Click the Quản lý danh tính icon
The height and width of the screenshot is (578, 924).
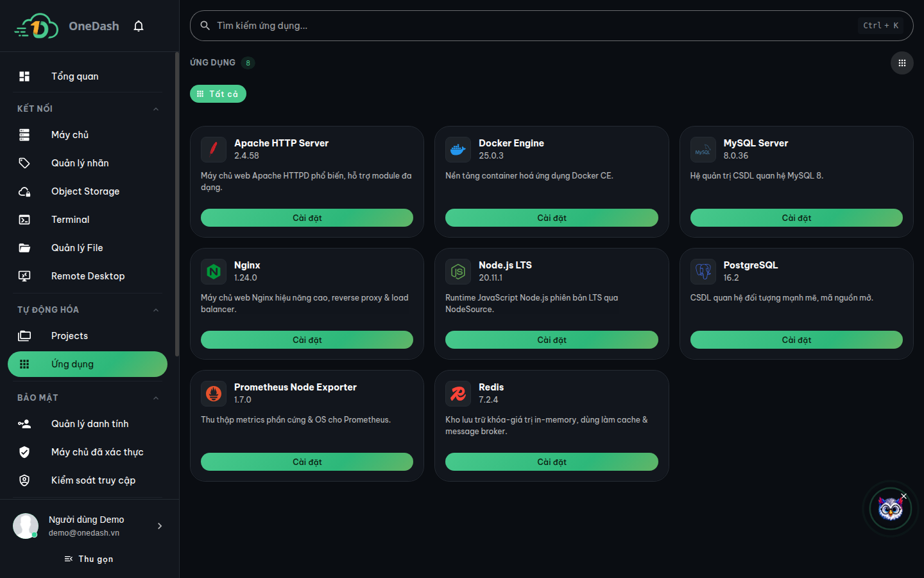click(x=24, y=424)
